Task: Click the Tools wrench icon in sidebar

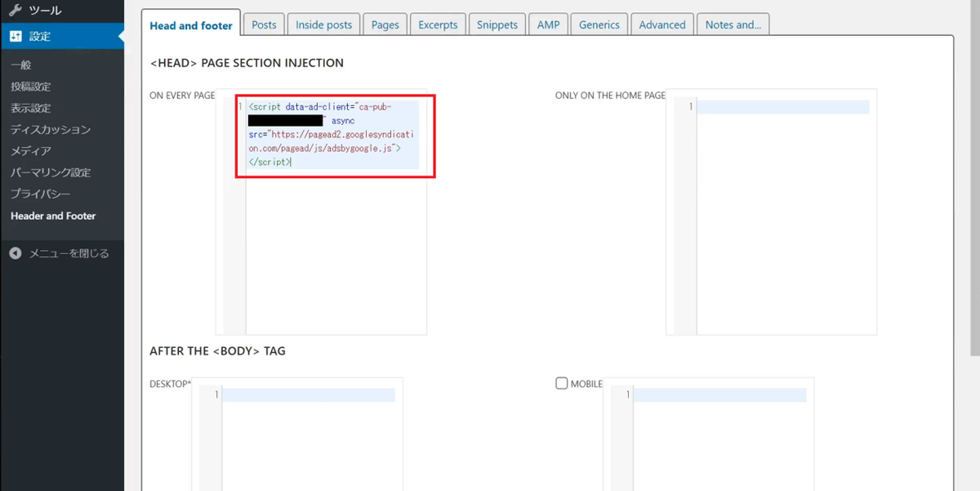Action: click(16, 11)
